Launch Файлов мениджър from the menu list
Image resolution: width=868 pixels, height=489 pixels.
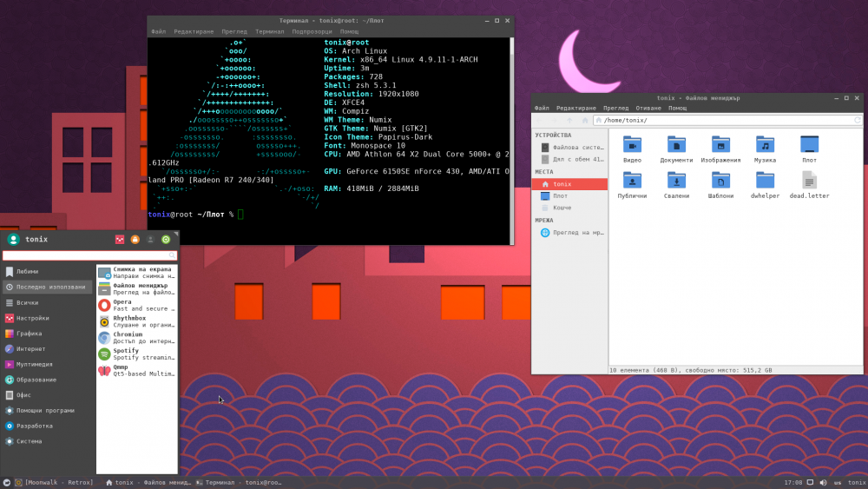click(x=137, y=288)
